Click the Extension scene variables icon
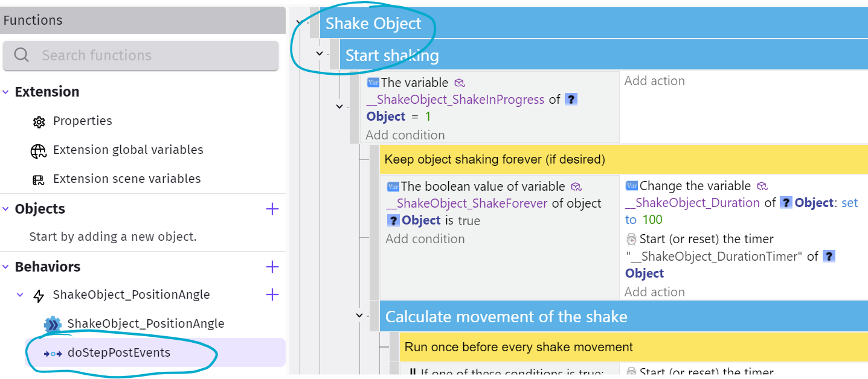Image resolution: width=868 pixels, height=379 pixels. [39, 179]
